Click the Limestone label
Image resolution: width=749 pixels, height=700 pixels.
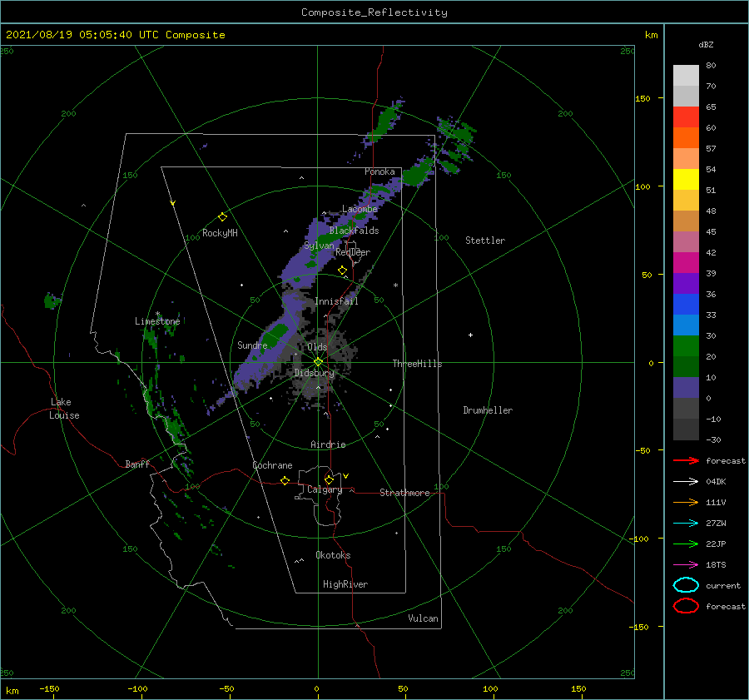click(x=157, y=321)
